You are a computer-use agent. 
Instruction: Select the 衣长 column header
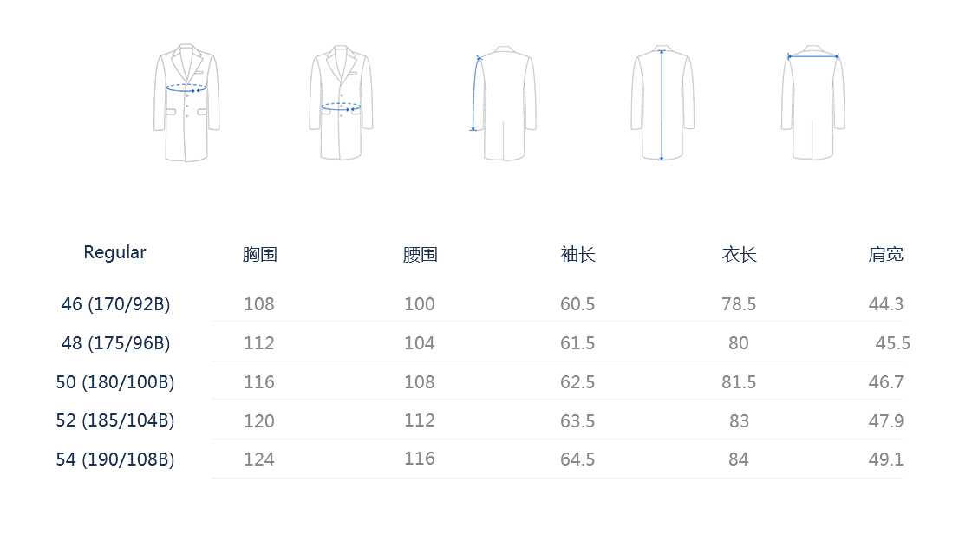(x=740, y=254)
